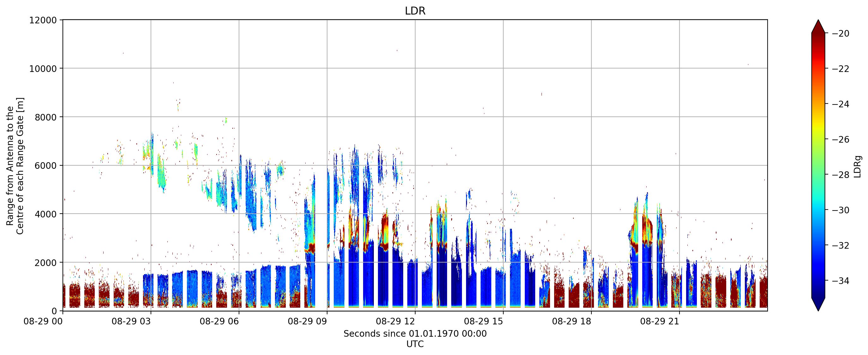Click the colorbar label "LDRg"

point(858,166)
